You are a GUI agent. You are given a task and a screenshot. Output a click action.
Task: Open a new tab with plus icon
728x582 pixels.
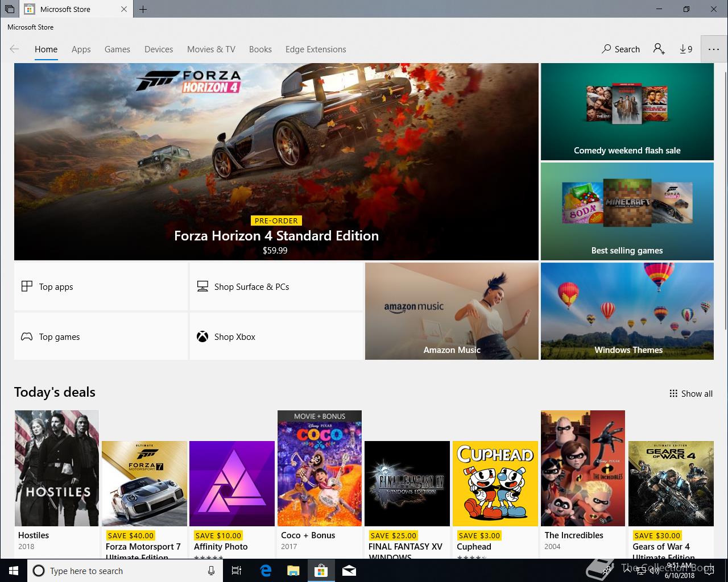tap(143, 9)
